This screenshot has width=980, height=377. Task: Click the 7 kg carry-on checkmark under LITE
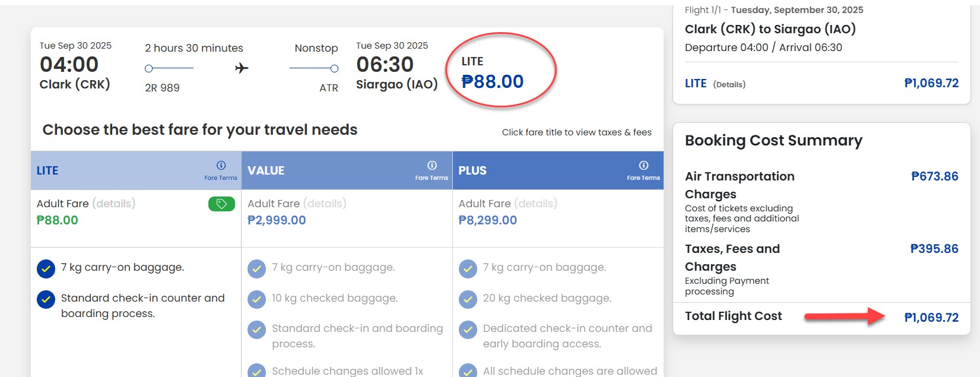coord(46,269)
